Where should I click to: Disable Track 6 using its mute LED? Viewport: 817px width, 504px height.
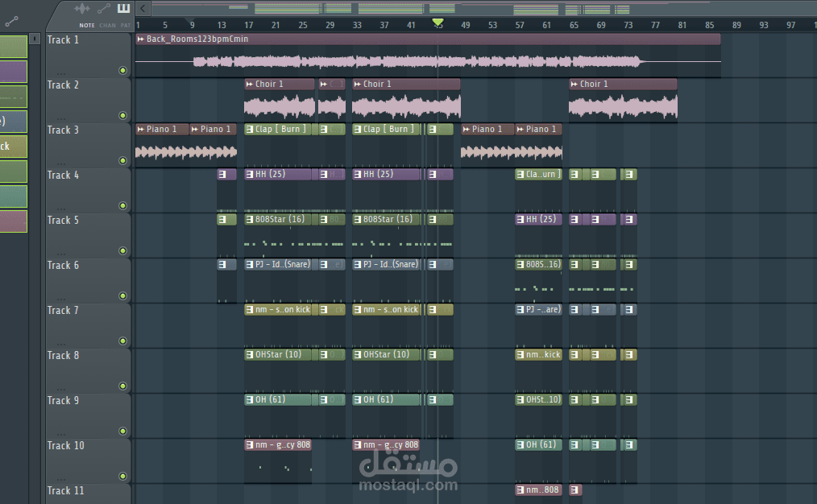123,295
